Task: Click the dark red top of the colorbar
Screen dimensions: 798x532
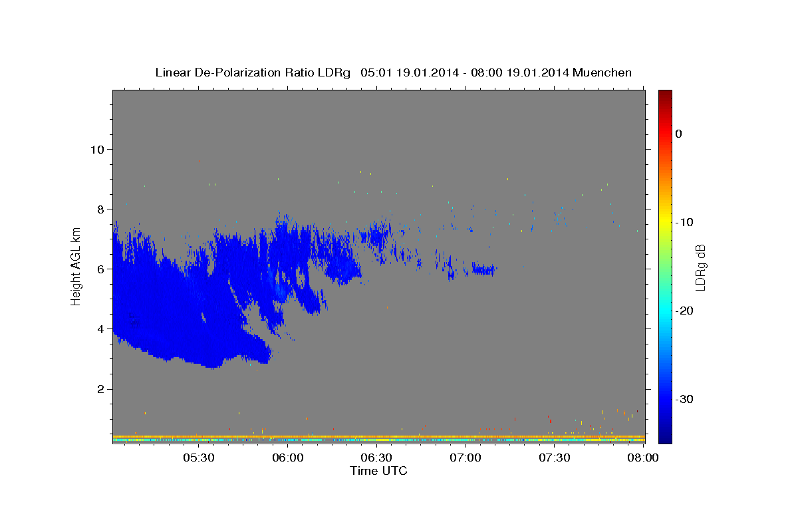Action: click(x=665, y=96)
